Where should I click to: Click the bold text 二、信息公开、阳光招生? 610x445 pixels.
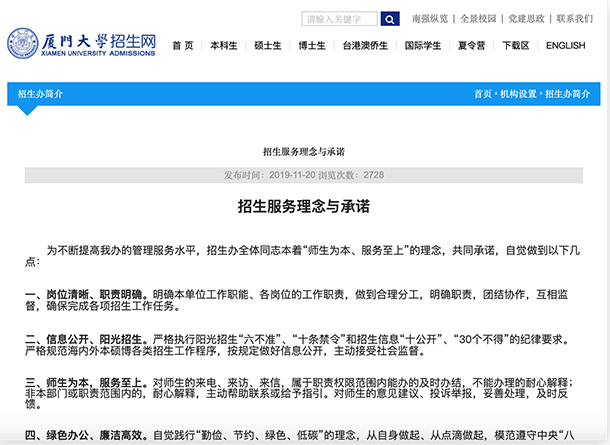(x=86, y=339)
